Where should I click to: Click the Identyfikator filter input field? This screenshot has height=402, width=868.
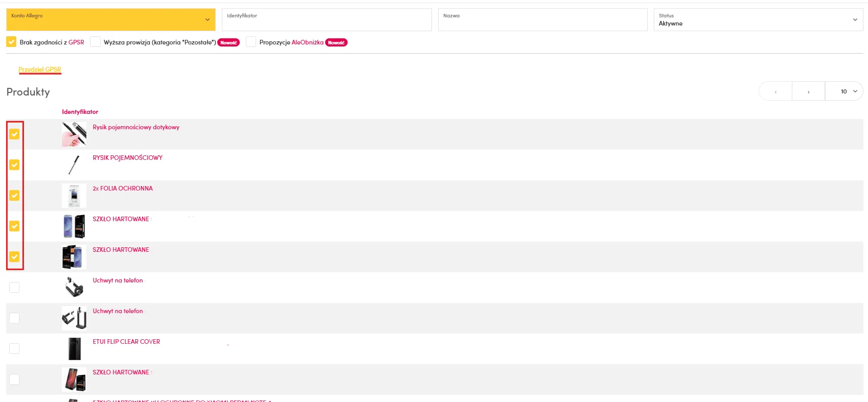tap(326, 20)
